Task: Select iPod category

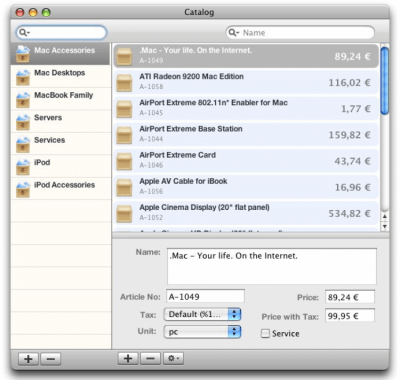Action: [61, 166]
